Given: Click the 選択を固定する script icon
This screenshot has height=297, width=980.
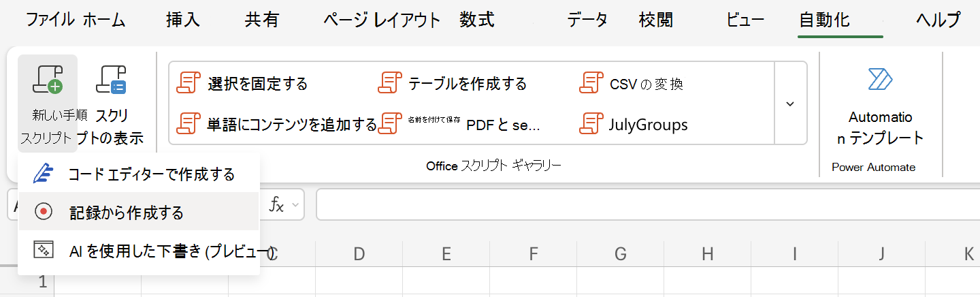Looking at the screenshot, I should pyautogui.click(x=188, y=84).
